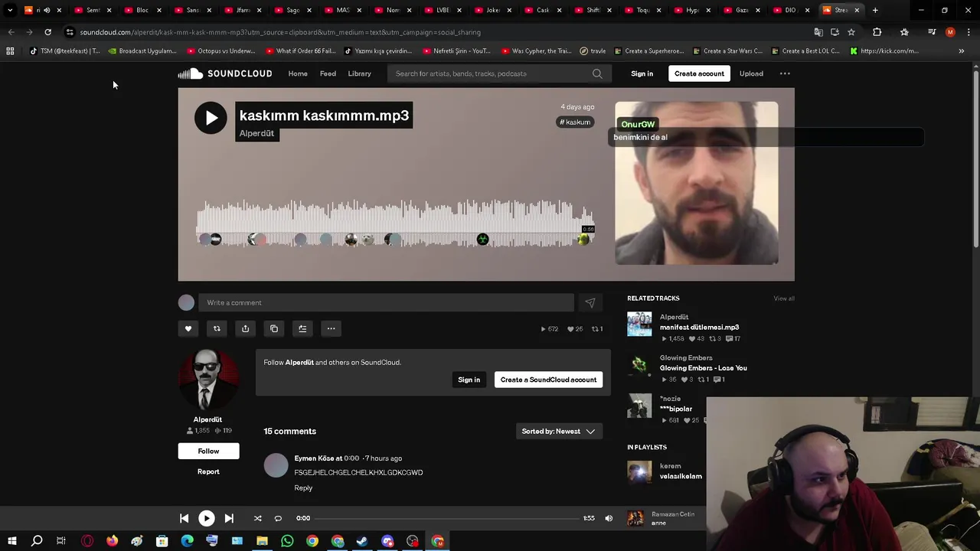The width and height of the screenshot is (980, 551).
Task: Seek within the track waveform
Action: [x=395, y=222]
